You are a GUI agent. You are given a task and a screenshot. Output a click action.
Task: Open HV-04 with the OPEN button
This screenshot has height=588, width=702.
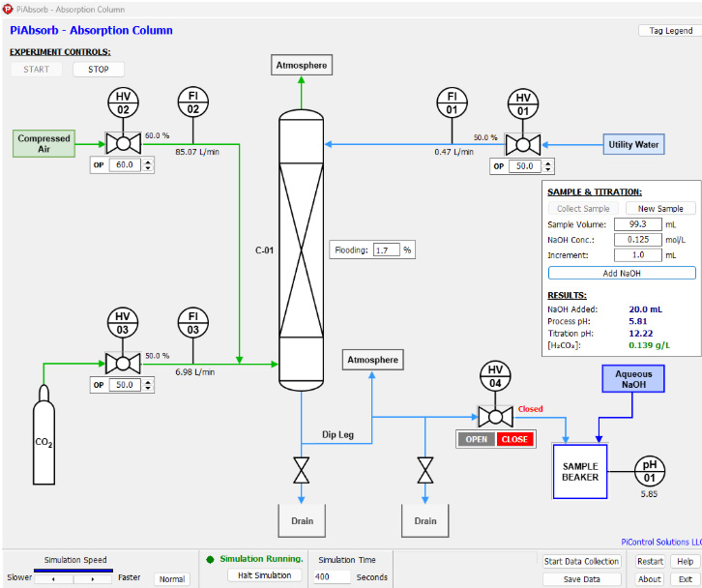tap(477, 439)
